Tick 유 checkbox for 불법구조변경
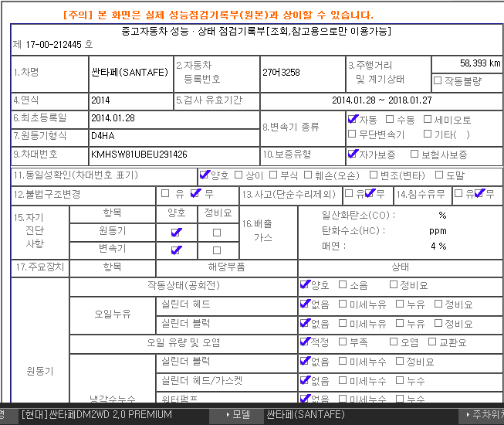The width and height of the screenshot is (504, 425). pos(164,193)
